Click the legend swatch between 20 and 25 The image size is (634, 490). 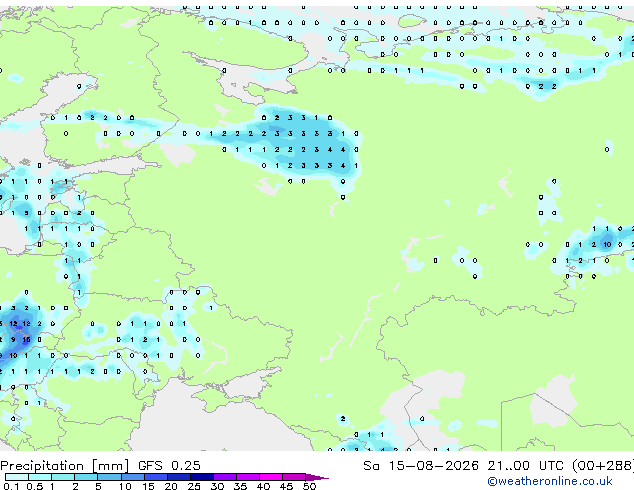click(x=178, y=477)
